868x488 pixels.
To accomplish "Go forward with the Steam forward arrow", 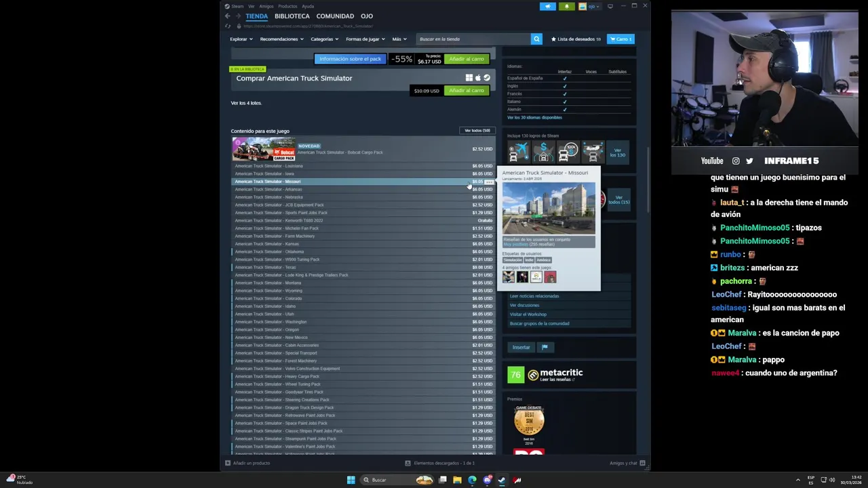I will coord(237,16).
